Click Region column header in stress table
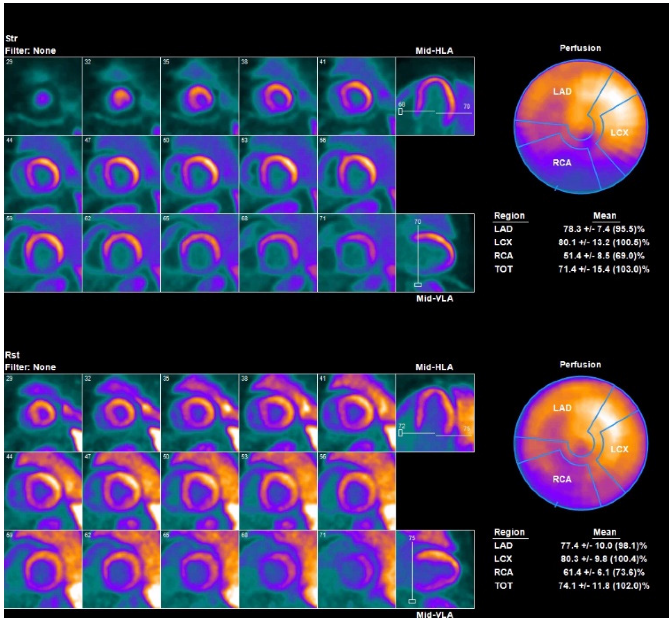This screenshot has height=623, width=672. (510, 216)
